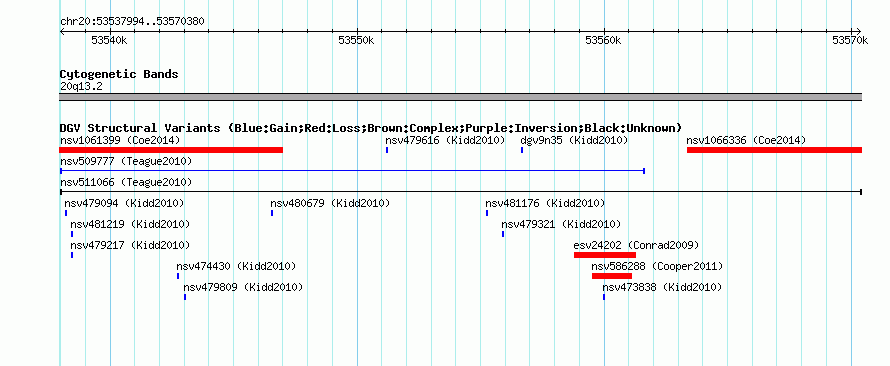Click the blue marker under nsv481176
The image size is (890, 366).
pos(487,213)
